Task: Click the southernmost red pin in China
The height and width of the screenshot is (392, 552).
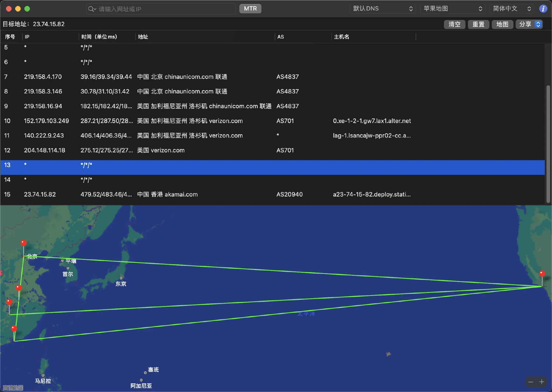Action: (14, 328)
